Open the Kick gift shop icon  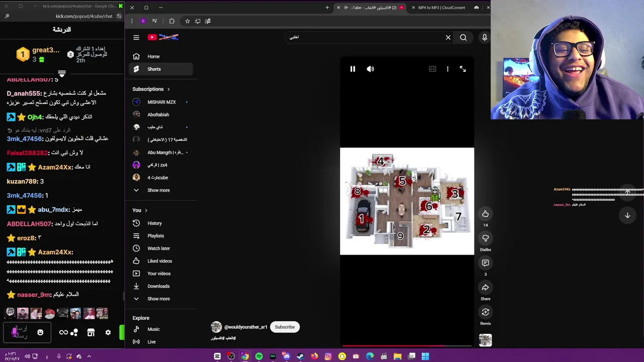click(x=91, y=332)
